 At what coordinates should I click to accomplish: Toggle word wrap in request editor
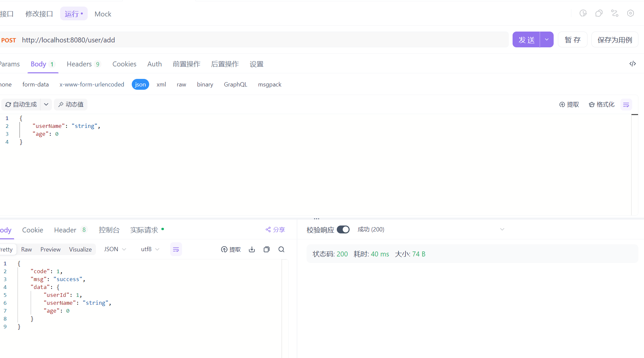coord(626,105)
